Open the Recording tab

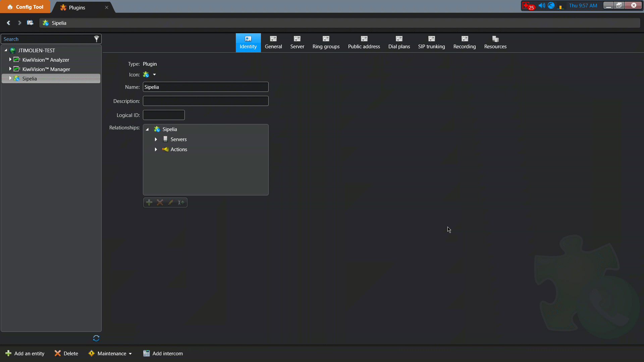pos(465,43)
